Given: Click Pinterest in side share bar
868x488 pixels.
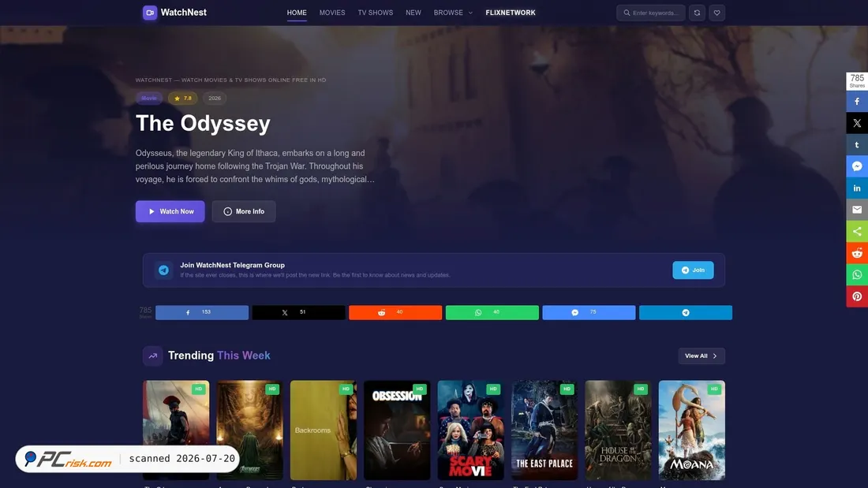Looking at the screenshot, I should (857, 296).
